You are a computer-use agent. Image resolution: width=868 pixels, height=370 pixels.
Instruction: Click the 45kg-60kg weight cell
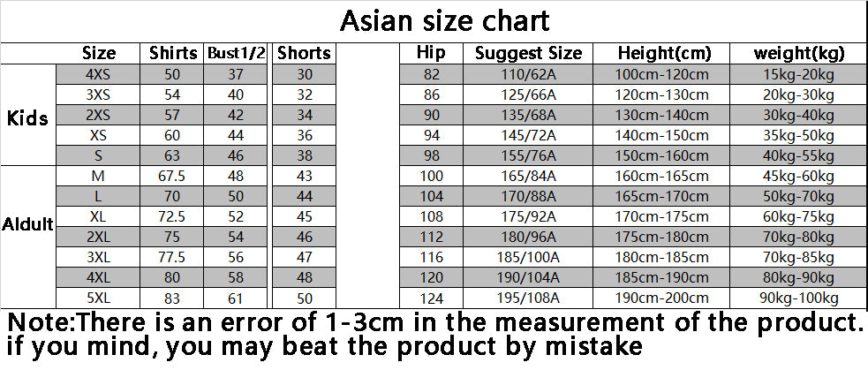pos(800,176)
